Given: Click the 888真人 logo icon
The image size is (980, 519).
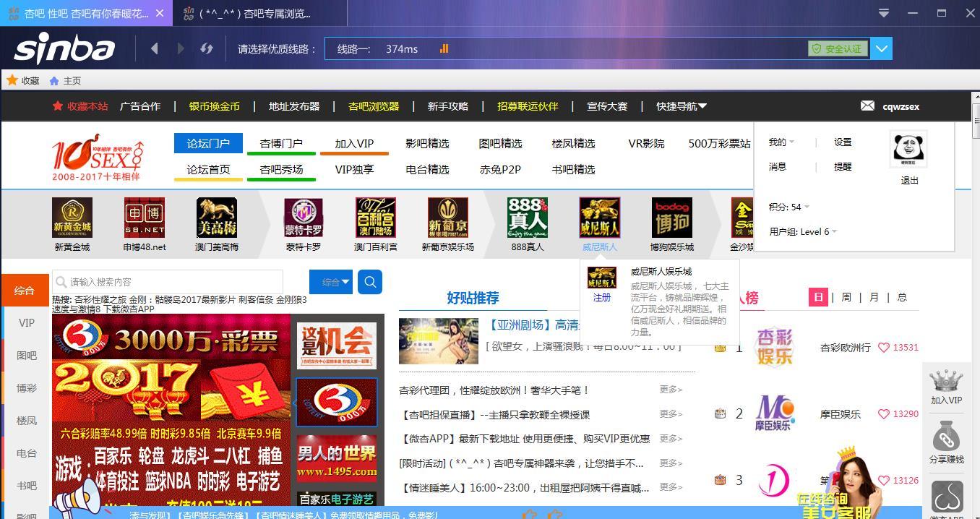Looking at the screenshot, I should 528,218.
